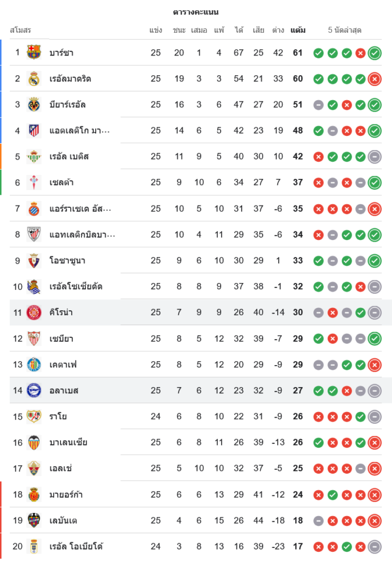The width and height of the screenshot is (392, 566).
Task: Open the เซบียา team name link
Action: [62, 339]
